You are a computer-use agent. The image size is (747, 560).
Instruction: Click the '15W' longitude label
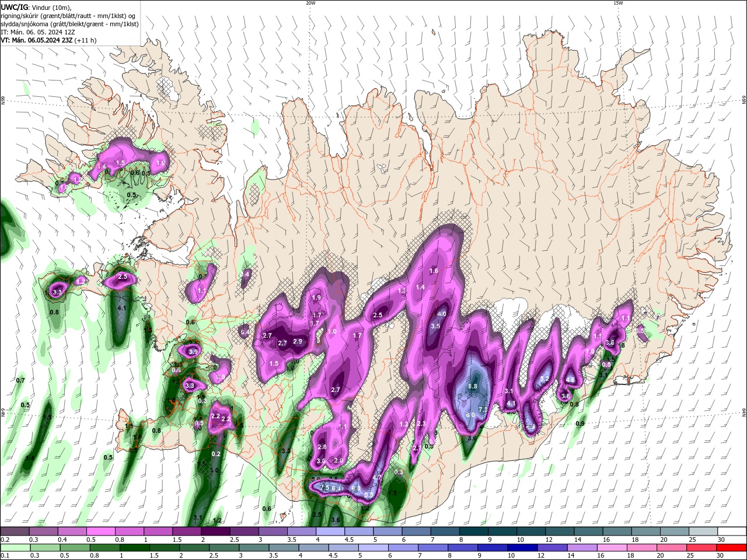pyautogui.click(x=618, y=3)
